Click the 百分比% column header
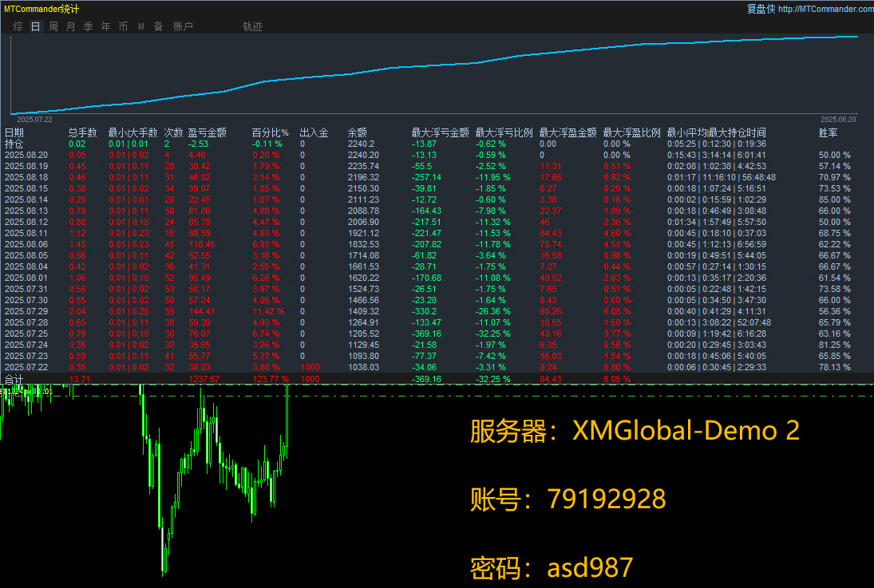Image resolution: width=874 pixels, height=588 pixels. click(271, 132)
